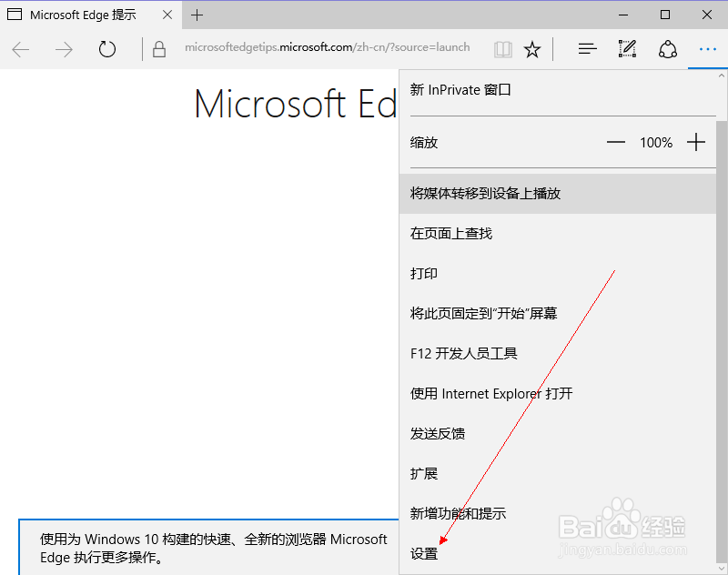Open F12 开发人员工具
This screenshot has height=575, width=728.
(x=558, y=353)
